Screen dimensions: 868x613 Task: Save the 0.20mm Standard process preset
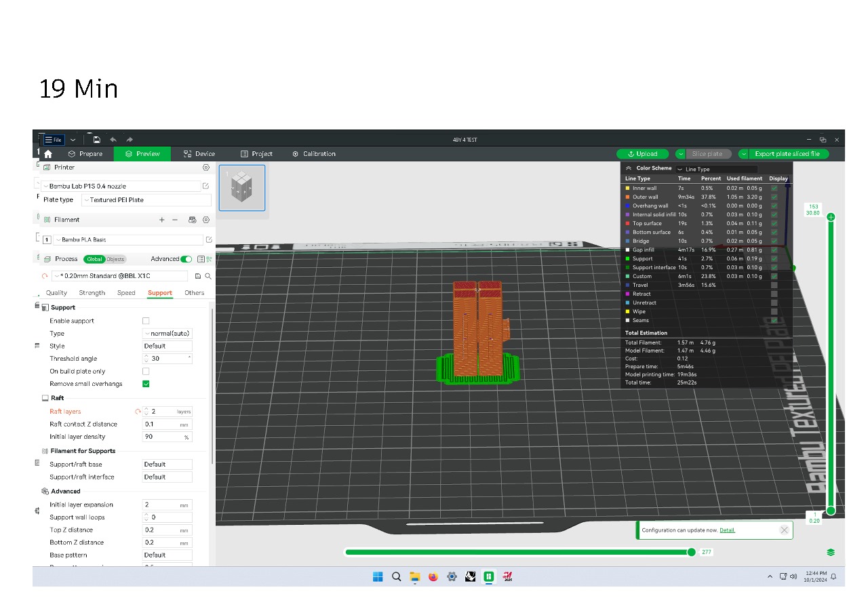click(x=197, y=276)
